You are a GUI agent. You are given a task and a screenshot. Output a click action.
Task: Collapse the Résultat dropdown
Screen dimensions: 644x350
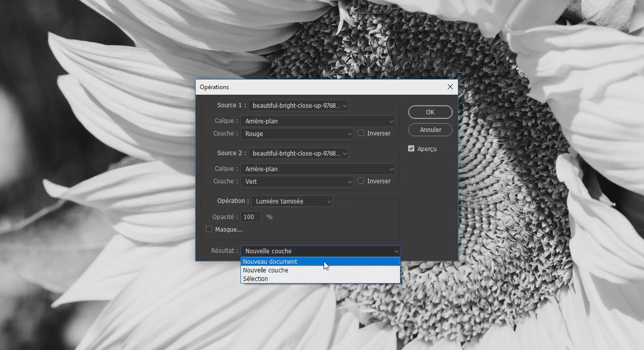point(320,251)
